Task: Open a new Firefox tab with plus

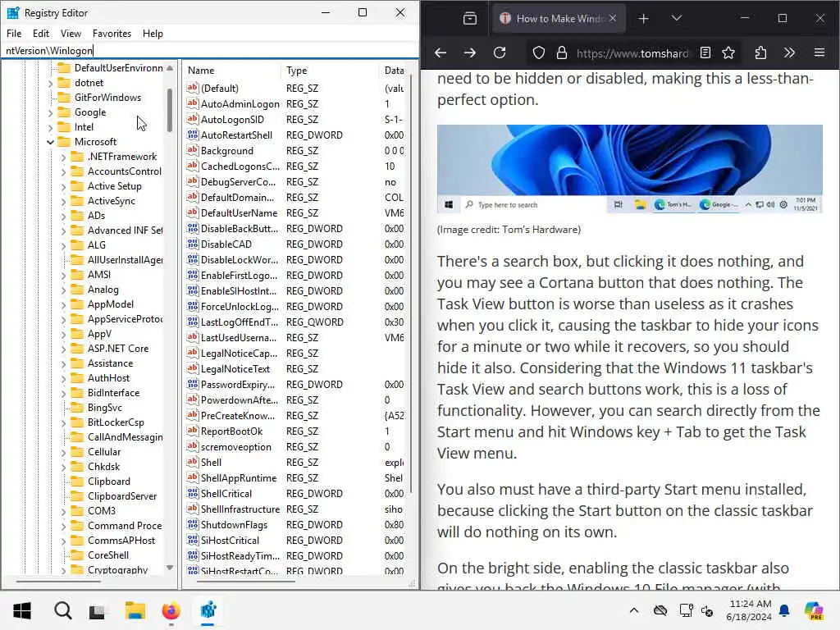Action: pos(643,19)
